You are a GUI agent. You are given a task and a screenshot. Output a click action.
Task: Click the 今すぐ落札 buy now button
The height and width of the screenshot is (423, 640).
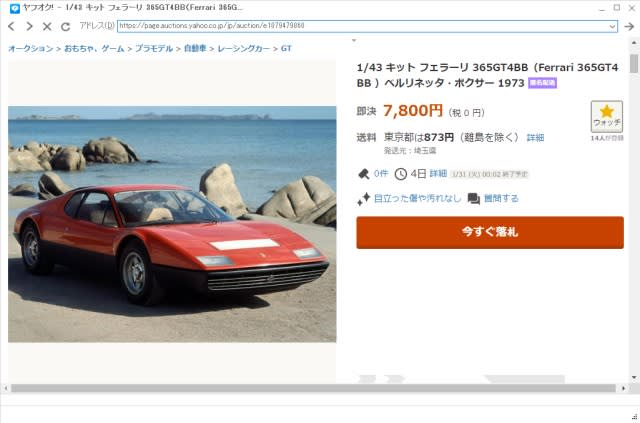(490, 232)
